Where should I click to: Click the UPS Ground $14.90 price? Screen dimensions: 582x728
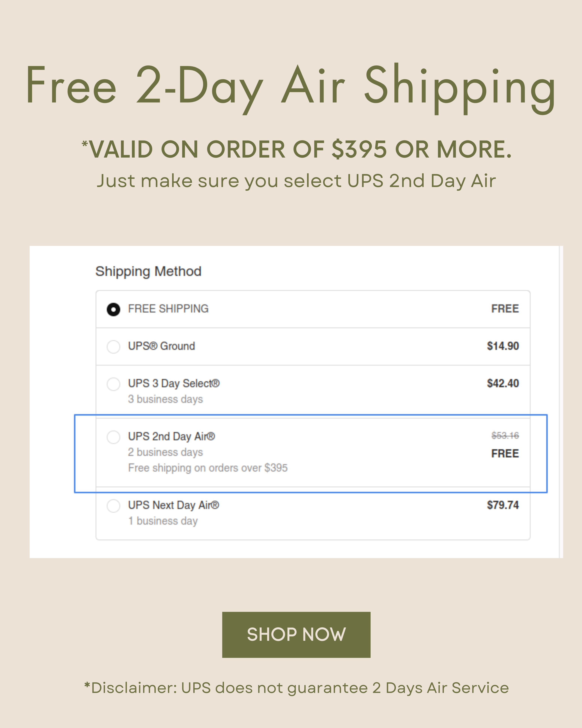pos(503,346)
